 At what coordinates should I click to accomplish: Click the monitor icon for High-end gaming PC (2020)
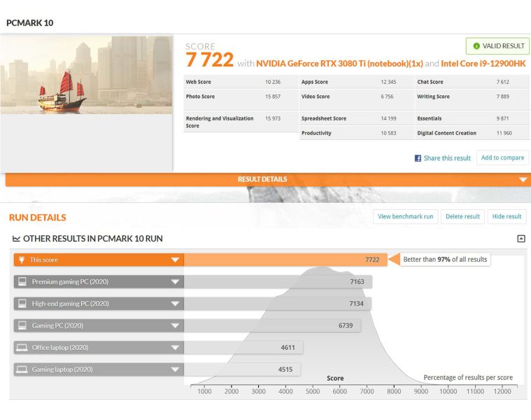tap(22, 304)
